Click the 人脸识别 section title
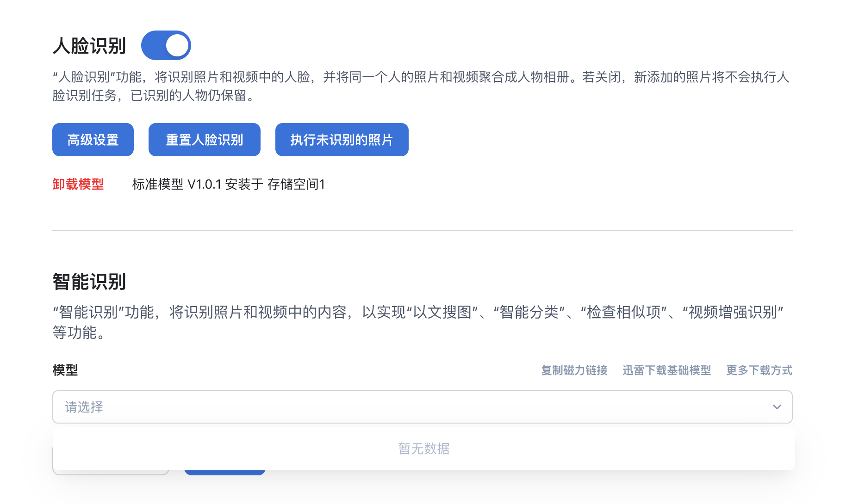The image size is (846, 504). [90, 45]
